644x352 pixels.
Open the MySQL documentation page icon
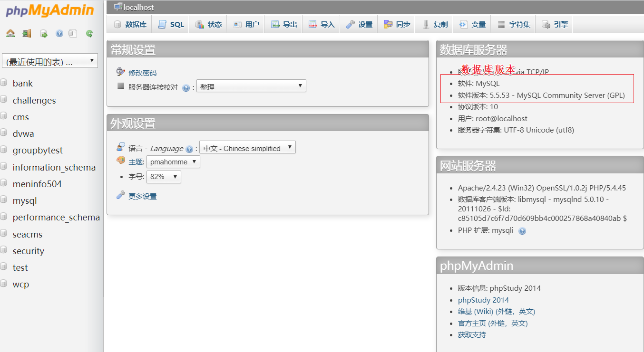(72, 33)
